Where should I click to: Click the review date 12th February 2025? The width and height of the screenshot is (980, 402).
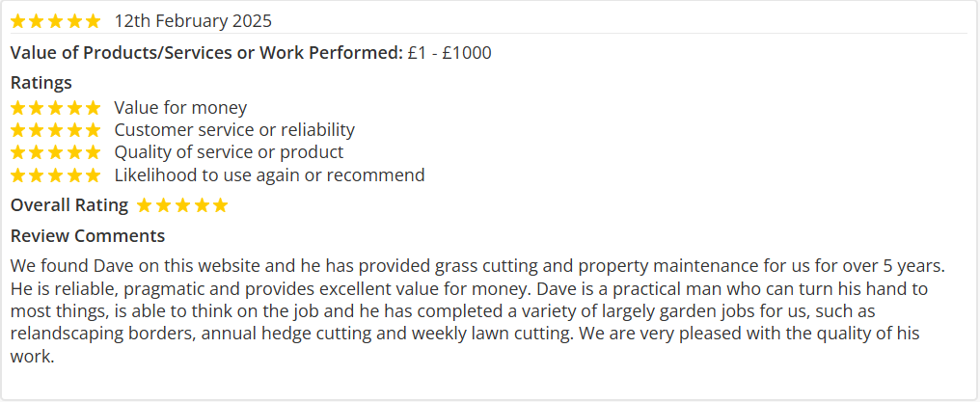click(193, 21)
